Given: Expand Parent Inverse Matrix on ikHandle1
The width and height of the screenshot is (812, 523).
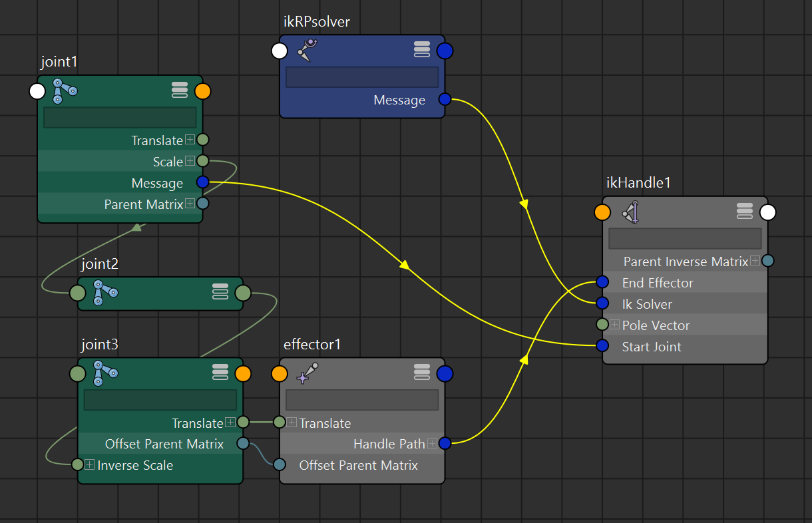Looking at the screenshot, I should click(x=755, y=261).
